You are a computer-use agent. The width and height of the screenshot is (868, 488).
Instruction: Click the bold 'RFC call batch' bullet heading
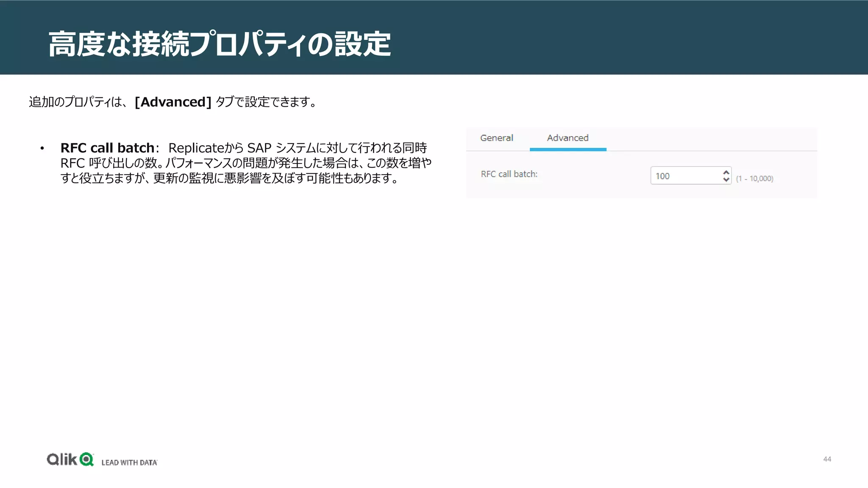(x=107, y=148)
